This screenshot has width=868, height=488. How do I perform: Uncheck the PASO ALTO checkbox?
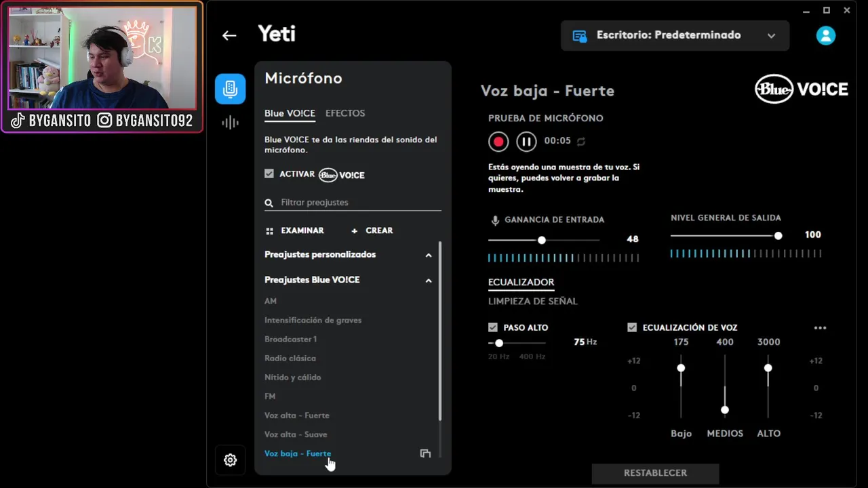pos(493,327)
